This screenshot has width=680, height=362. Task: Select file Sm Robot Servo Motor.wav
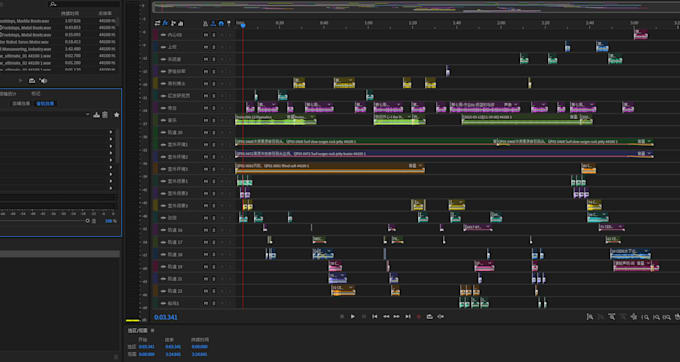(x=24, y=42)
